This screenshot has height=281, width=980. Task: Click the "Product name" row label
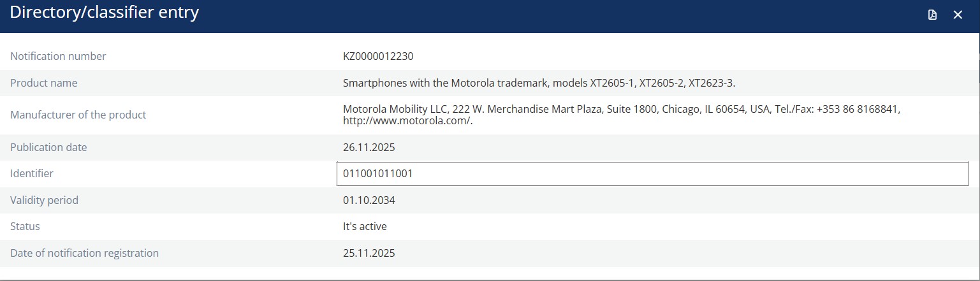pyautogui.click(x=44, y=83)
